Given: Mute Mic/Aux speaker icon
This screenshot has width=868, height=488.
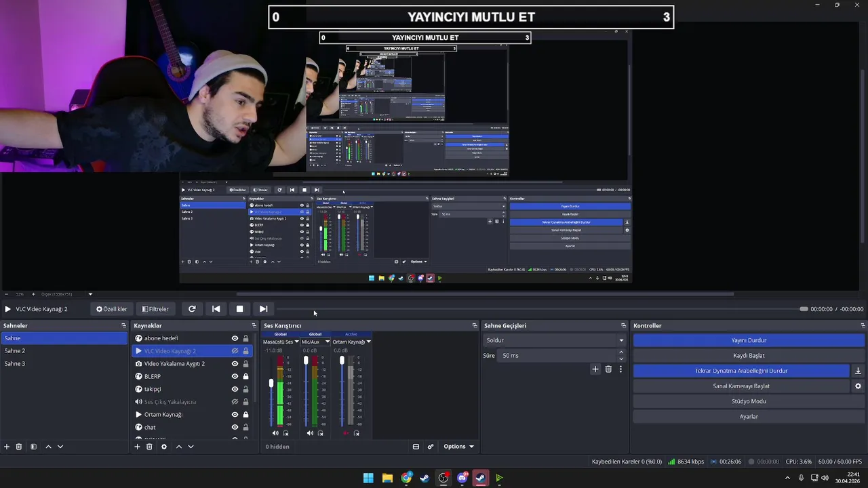Looking at the screenshot, I should coord(310,433).
